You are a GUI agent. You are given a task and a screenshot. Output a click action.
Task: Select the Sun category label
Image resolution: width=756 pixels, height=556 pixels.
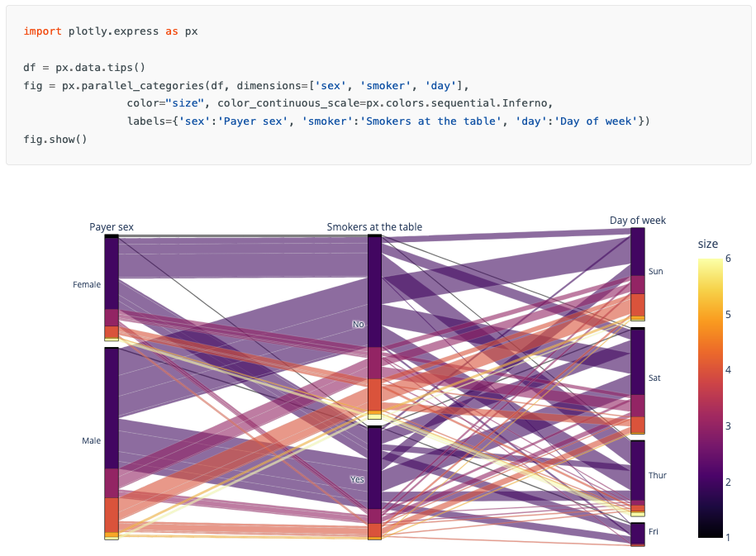(655, 271)
